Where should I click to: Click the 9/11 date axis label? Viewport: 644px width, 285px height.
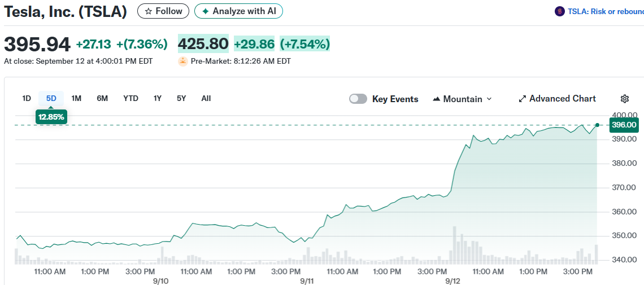pos(307,281)
